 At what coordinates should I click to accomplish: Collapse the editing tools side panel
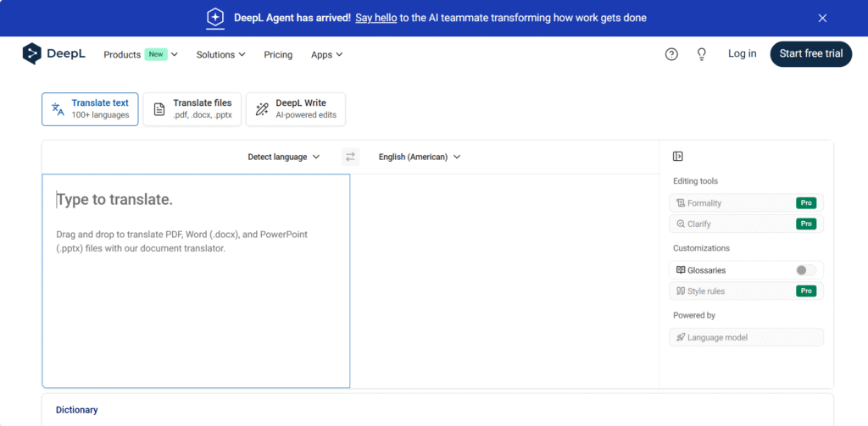678,157
